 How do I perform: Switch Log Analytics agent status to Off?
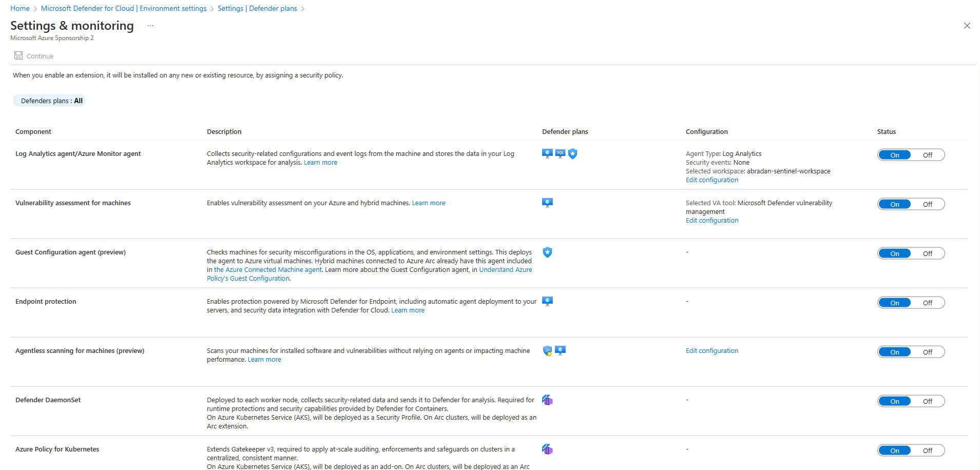(x=928, y=155)
